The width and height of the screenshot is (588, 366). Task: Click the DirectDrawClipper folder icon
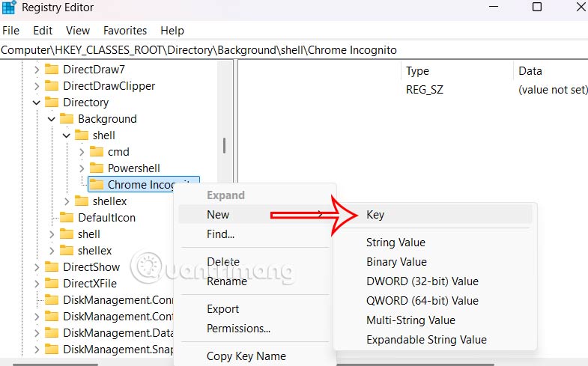click(x=52, y=86)
